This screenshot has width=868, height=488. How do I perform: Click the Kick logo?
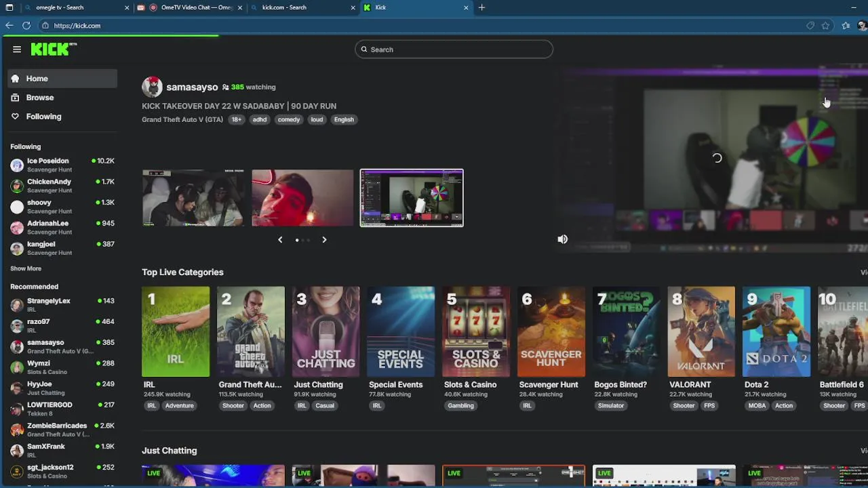pos(53,49)
